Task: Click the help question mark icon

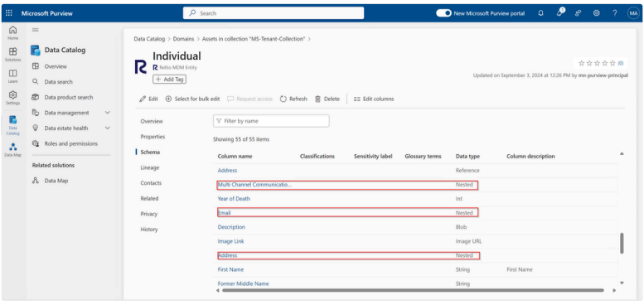Action: 615,13
